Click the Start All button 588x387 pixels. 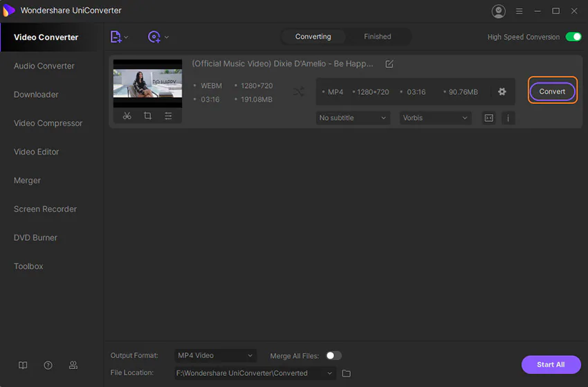pos(551,364)
